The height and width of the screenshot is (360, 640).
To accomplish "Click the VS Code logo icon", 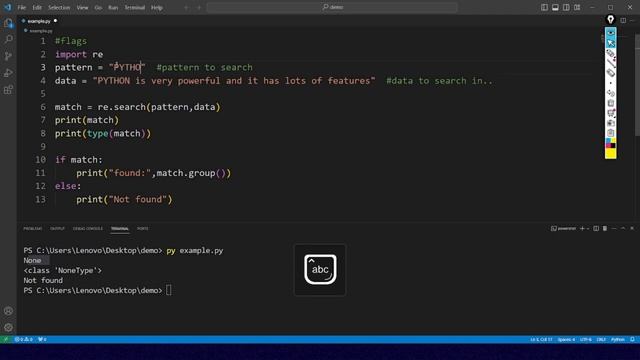I will [x=8, y=7].
